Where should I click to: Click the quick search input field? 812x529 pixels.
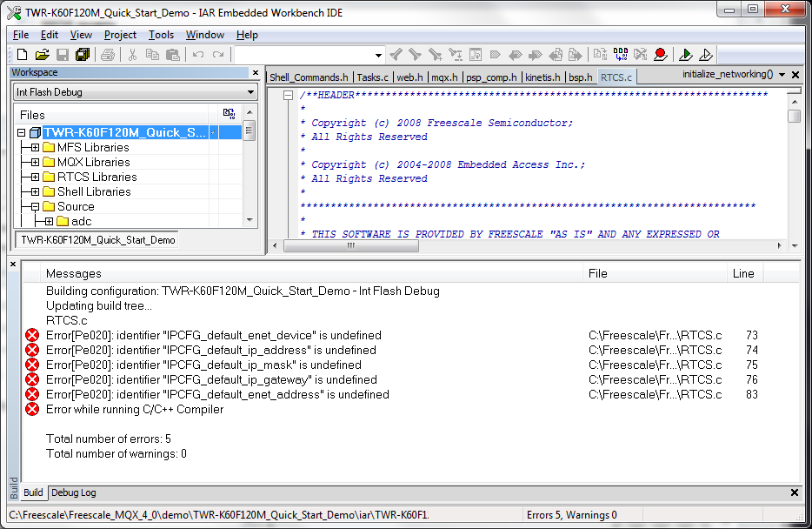[x=304, y=55]
